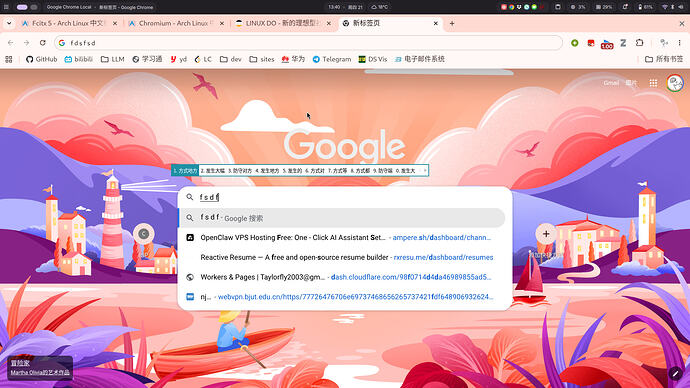Open the tab search chevron in tab strip

9,23
